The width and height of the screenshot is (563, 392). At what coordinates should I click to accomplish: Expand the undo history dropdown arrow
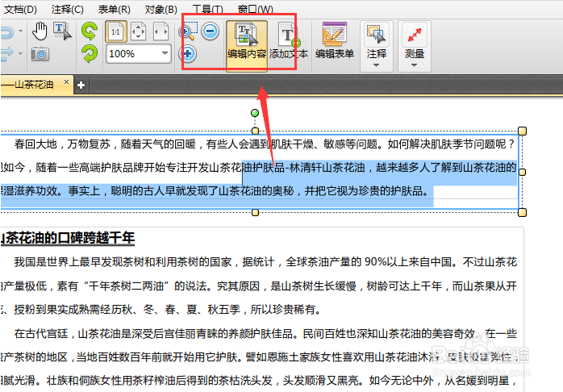pos(20,31)
